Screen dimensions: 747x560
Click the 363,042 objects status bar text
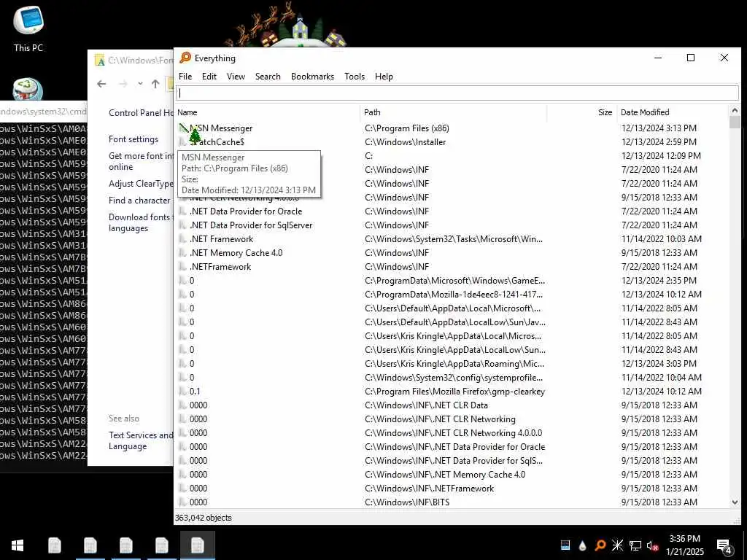pyautogui.click(x=204, y=518)
